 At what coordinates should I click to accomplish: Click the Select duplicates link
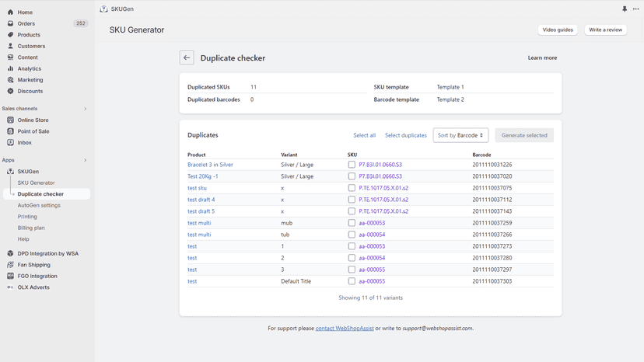406,135
